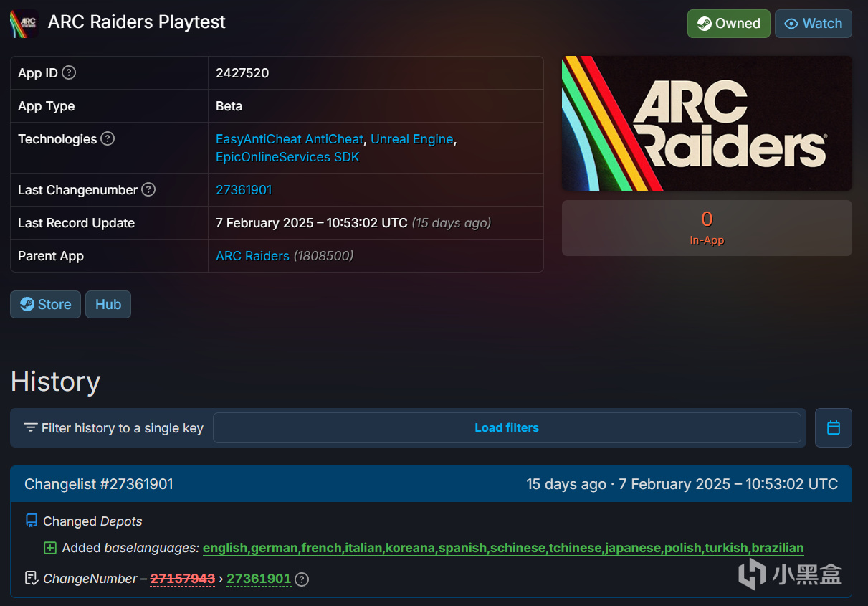The image size is (868, 606).
Task: Open the ARC Raiders parent app link
Action: tap(252, 256)
